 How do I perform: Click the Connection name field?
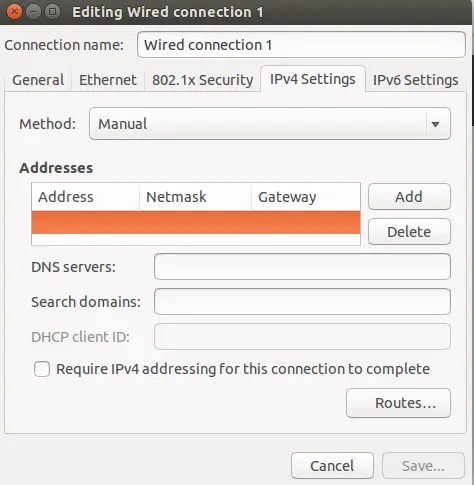click(301, 45)
